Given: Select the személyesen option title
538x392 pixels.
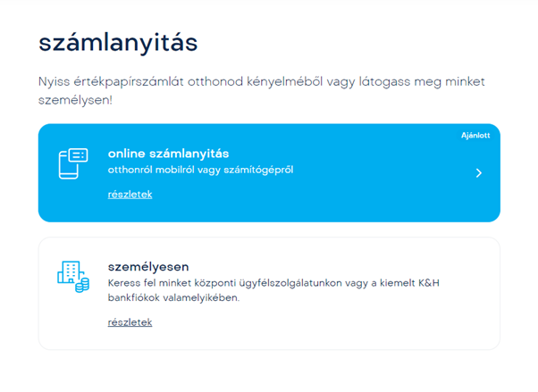Looking at the screenshot, I should click(x=147, y=266).
